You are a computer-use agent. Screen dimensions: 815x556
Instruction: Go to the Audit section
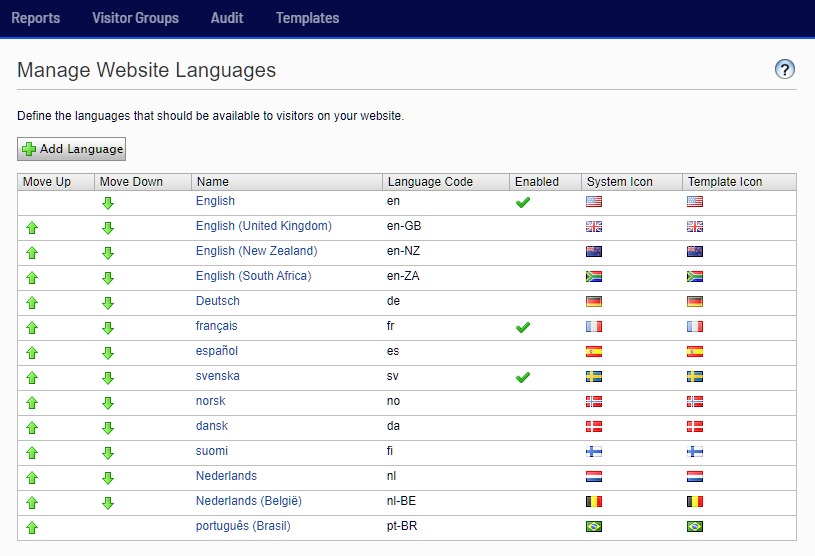227,18
